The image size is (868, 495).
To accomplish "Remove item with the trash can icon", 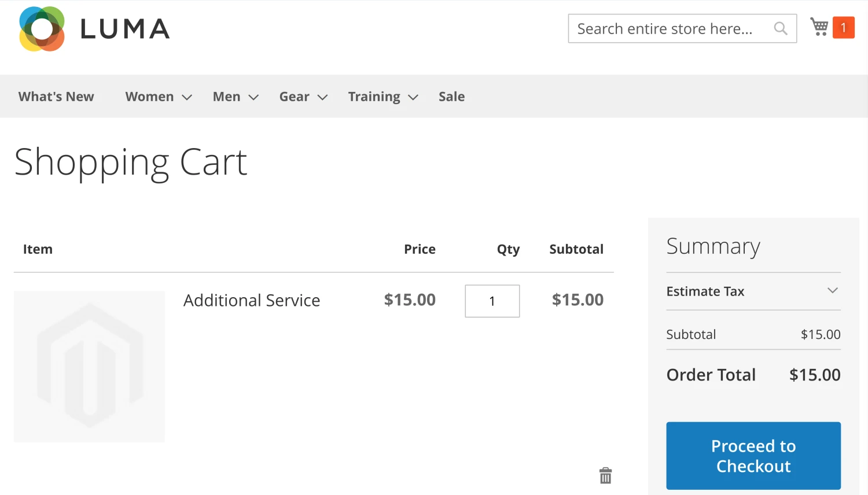I will pos(605,475).
